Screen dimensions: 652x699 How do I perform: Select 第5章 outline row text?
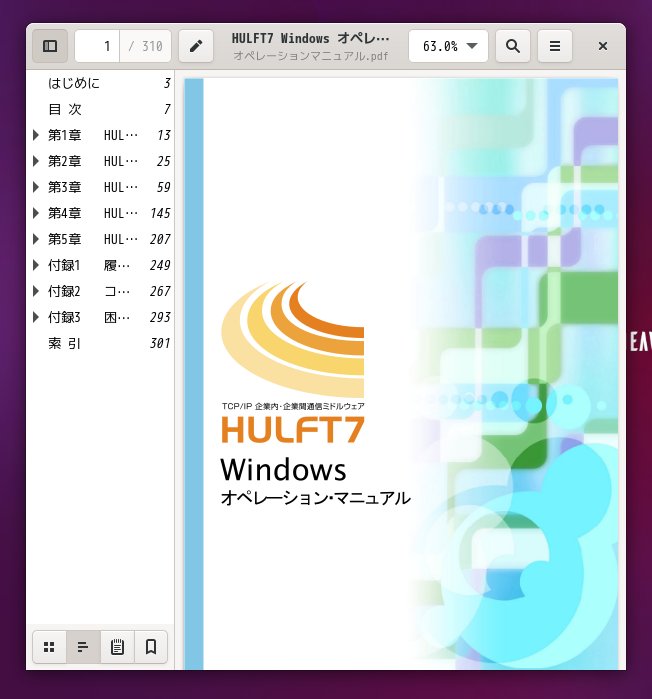point(93,239)
